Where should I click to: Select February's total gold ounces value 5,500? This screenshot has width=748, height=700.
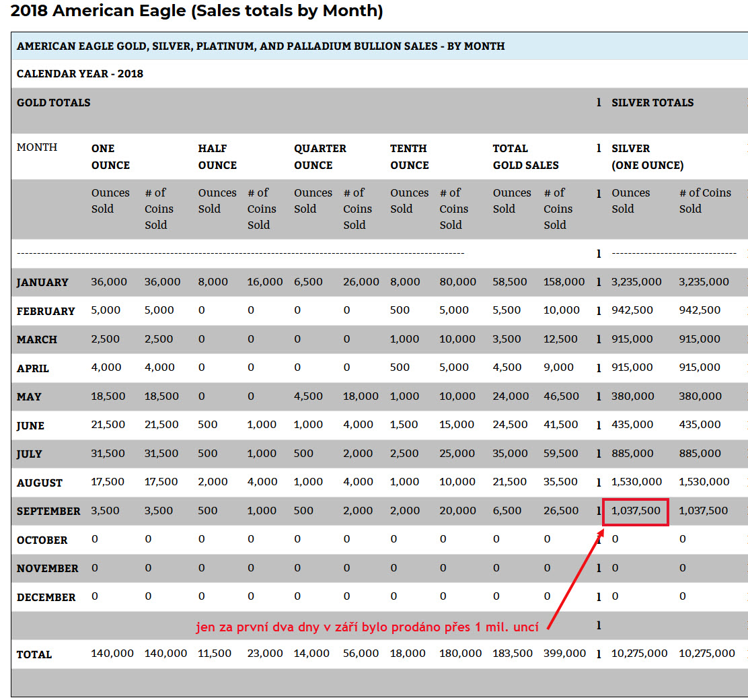[x=507, y=310]
